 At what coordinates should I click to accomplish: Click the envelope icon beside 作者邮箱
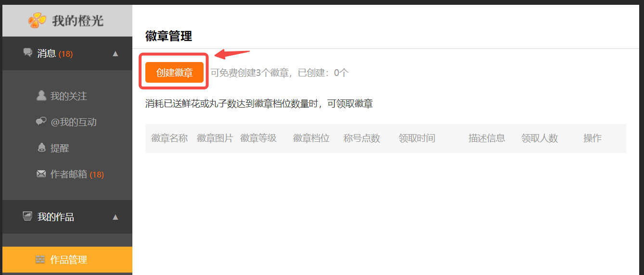(x=41, y=174)
